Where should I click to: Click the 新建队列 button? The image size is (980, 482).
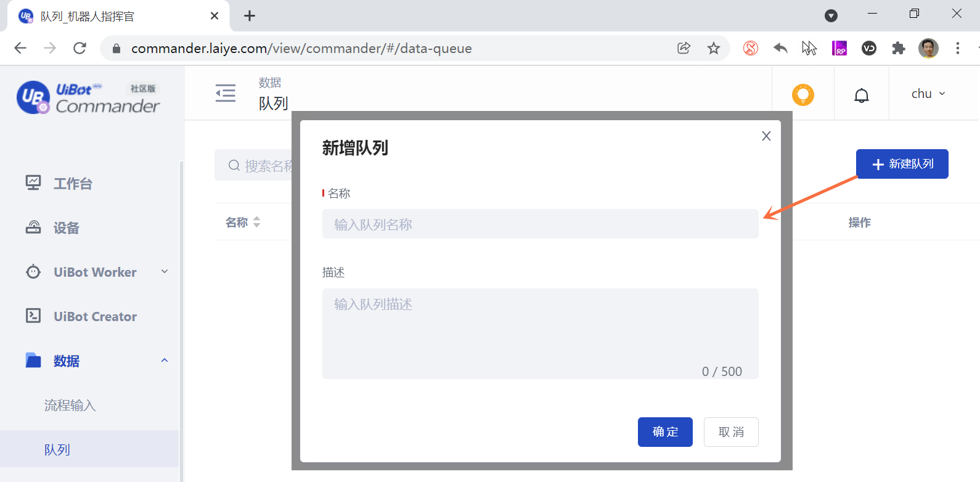coord(902,164)
